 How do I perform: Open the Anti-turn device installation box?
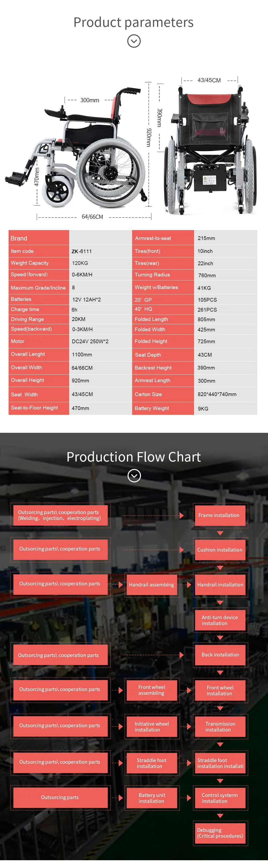(220, 620)
